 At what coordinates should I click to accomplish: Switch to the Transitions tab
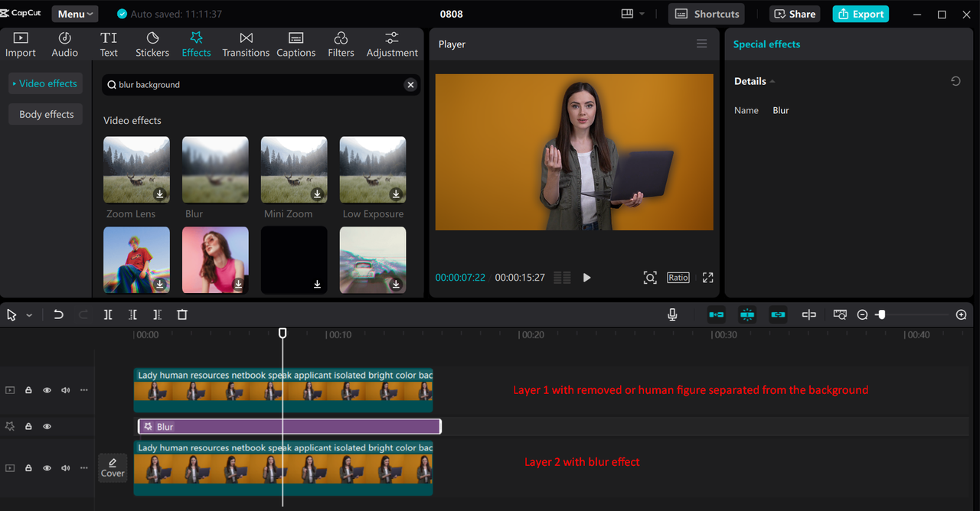coord(246,44)
